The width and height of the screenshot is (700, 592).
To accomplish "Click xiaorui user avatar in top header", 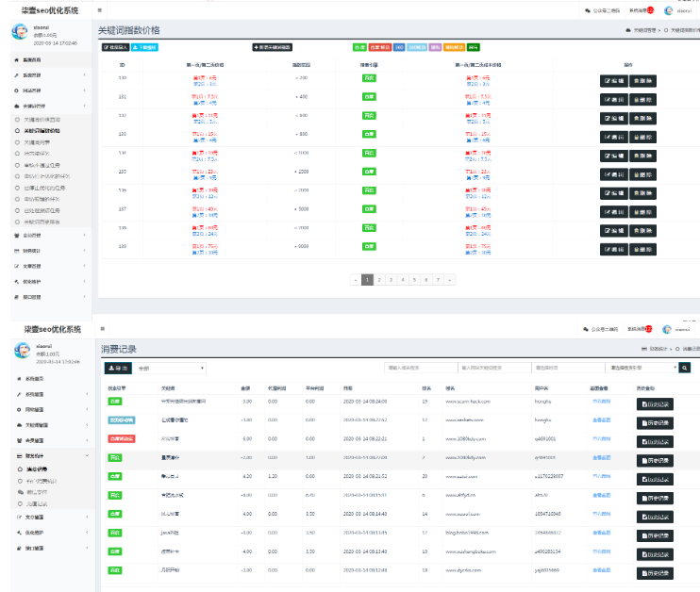I will tap(669, 10).
